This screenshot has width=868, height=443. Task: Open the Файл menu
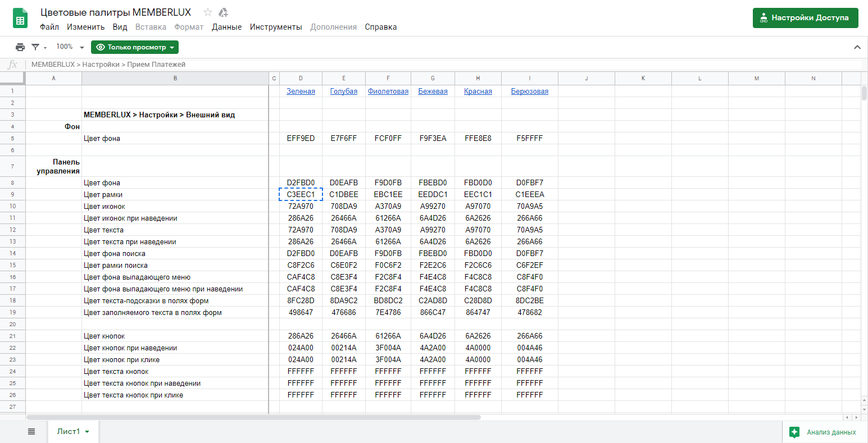point(49,27)
